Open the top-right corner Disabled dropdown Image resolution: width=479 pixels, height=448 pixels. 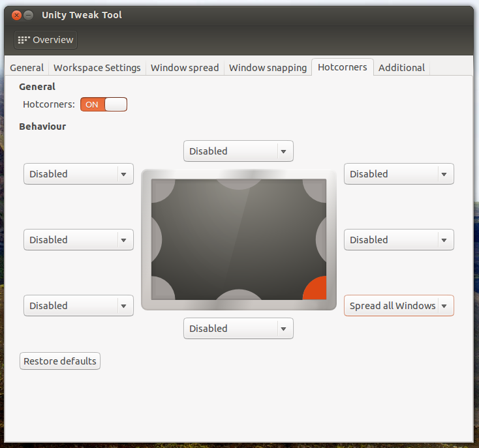pos(399,174)
